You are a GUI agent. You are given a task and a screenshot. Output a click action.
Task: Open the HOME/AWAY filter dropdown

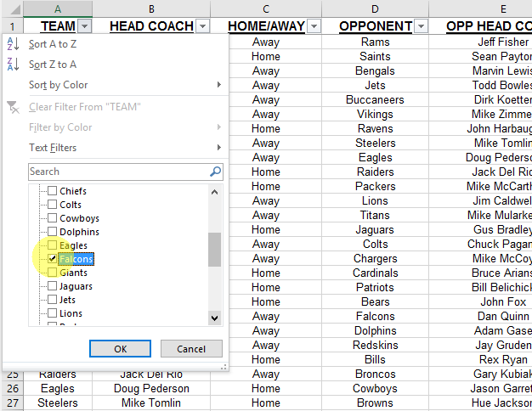(314, 26)
